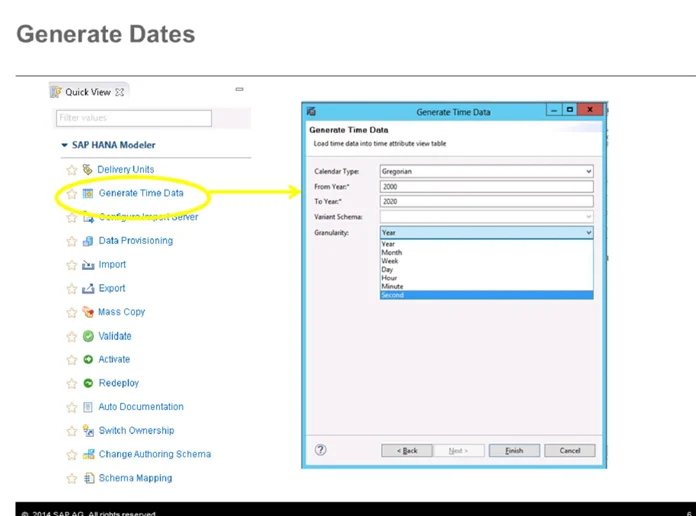Click the From Year input field
Screen dimensions: 696x516
[x=487, y=186]
